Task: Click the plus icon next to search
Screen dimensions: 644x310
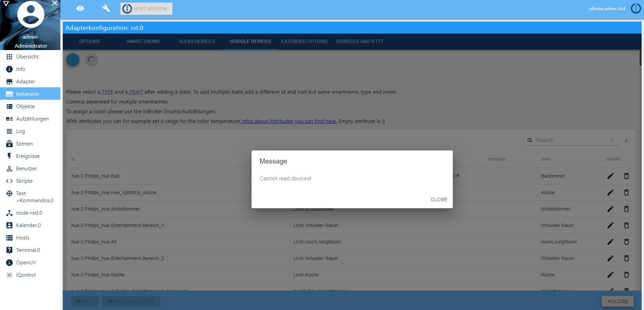Action: tap(626, 141)
